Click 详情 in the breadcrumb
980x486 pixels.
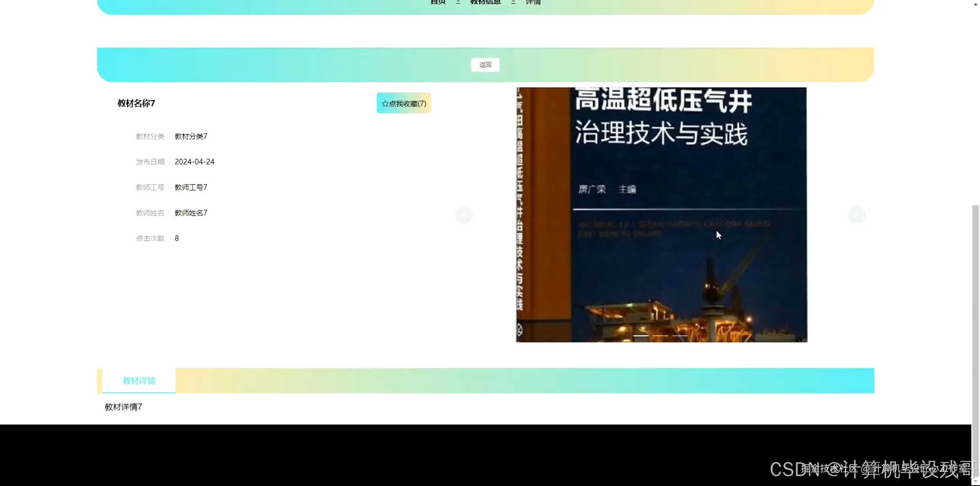[533, 2]
